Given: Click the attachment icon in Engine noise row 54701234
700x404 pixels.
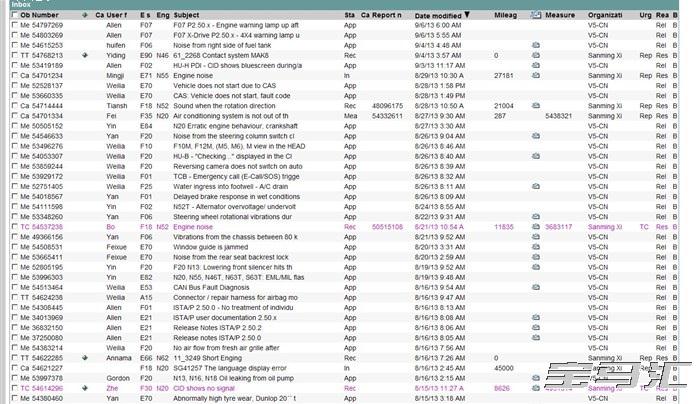Looking at the screenshot, I should 536,75.
